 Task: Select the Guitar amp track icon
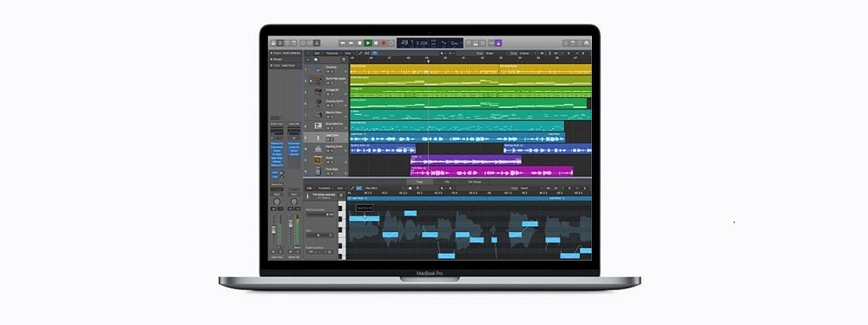[318, 160]
